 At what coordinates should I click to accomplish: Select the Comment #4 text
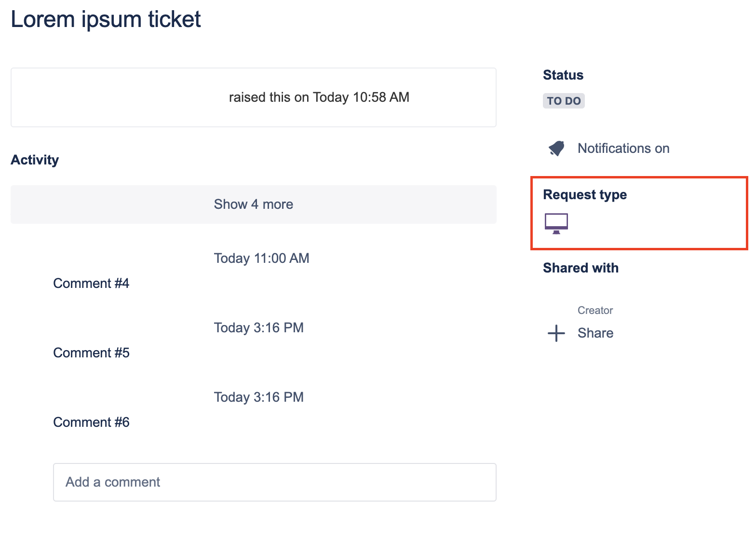[91, 284]
